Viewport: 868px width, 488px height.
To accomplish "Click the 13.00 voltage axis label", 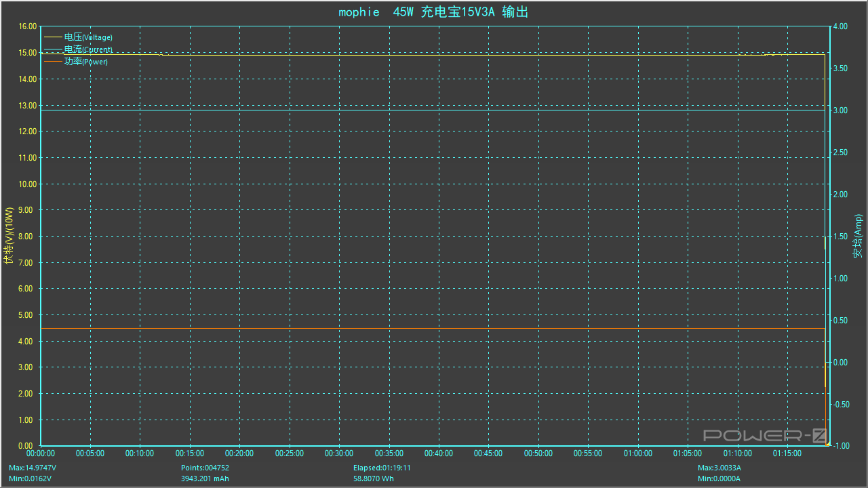I will tap(27, 105).
